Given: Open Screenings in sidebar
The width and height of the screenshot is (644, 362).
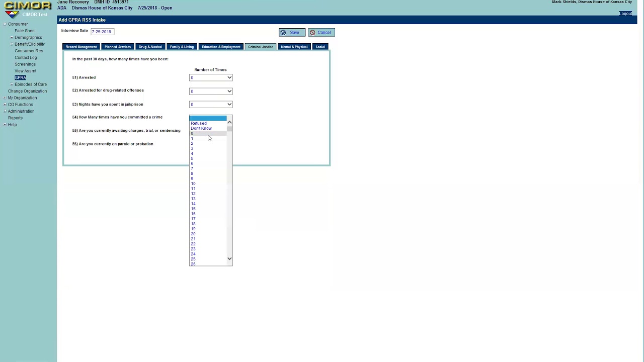Looking at the screenshot, I should (25, 64).
